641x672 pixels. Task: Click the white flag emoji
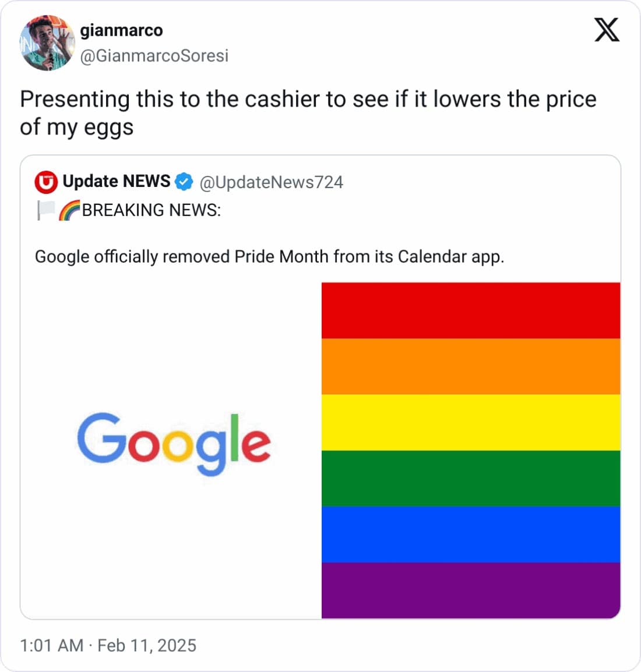click(x=45, y=210)
